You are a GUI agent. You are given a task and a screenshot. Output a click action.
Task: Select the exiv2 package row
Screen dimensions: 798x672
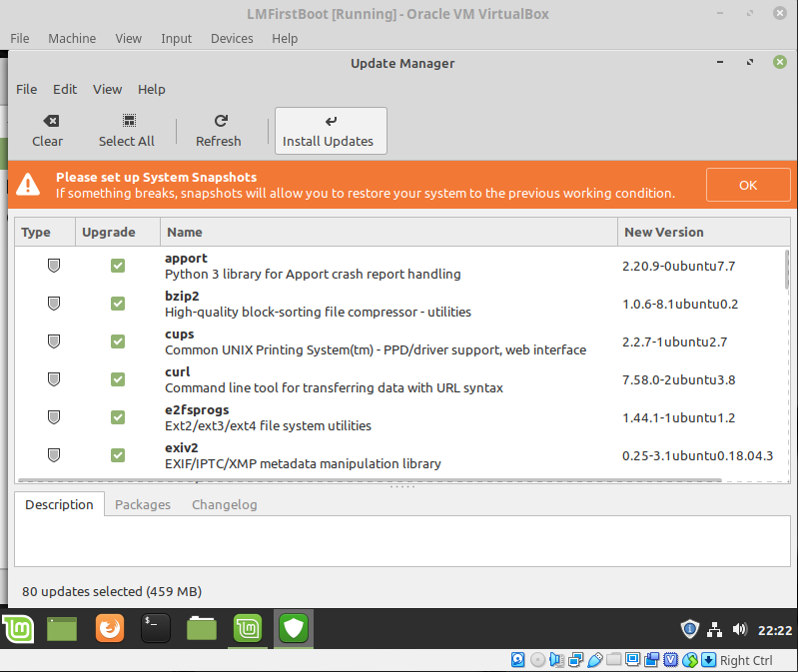[x=402, y=455]
